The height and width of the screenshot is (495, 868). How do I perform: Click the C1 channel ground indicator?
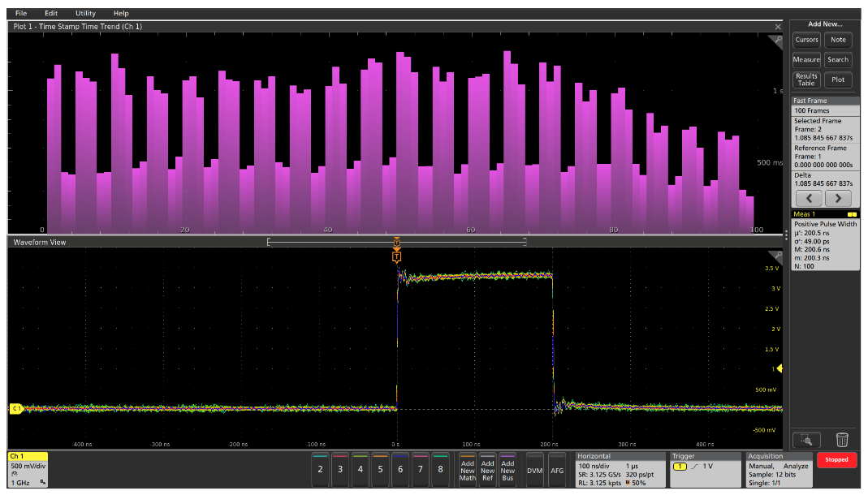pyautogui.click(x=15, y=409)
